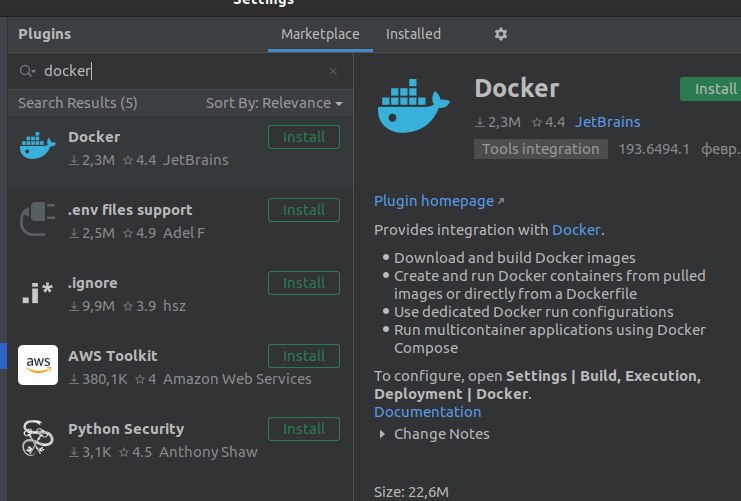Select the AWS Toolkit plugin title
The image size is (741, 501).
112,356
